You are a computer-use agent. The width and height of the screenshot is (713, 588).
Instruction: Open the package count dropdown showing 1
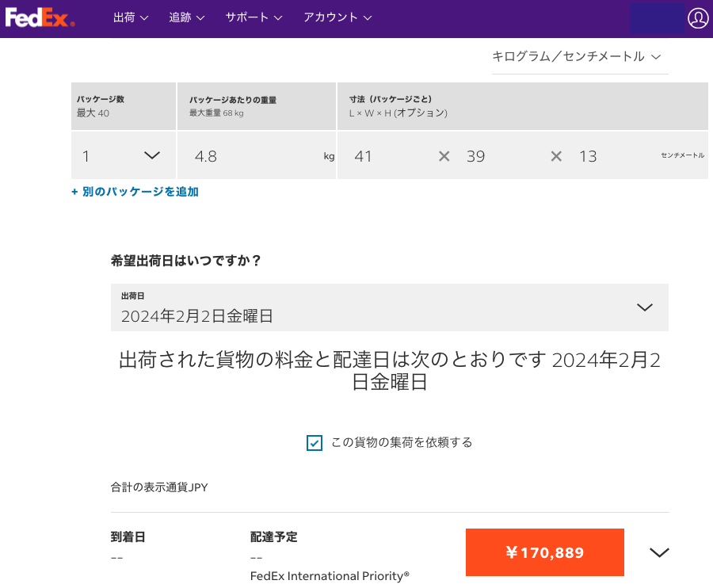[x=124, y=155]
